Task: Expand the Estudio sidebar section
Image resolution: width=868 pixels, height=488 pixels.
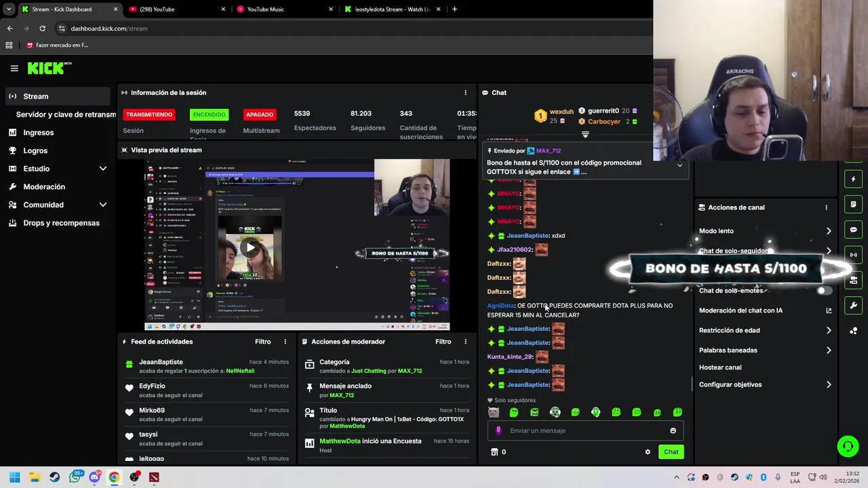Action: click(103, 169)
